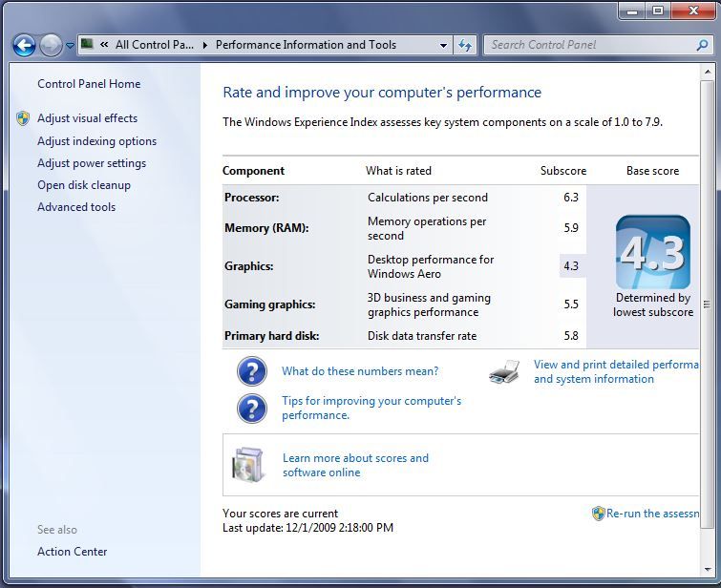Open Advanced tools link
The height and width of the screenshot is (588, 721).
76,207
